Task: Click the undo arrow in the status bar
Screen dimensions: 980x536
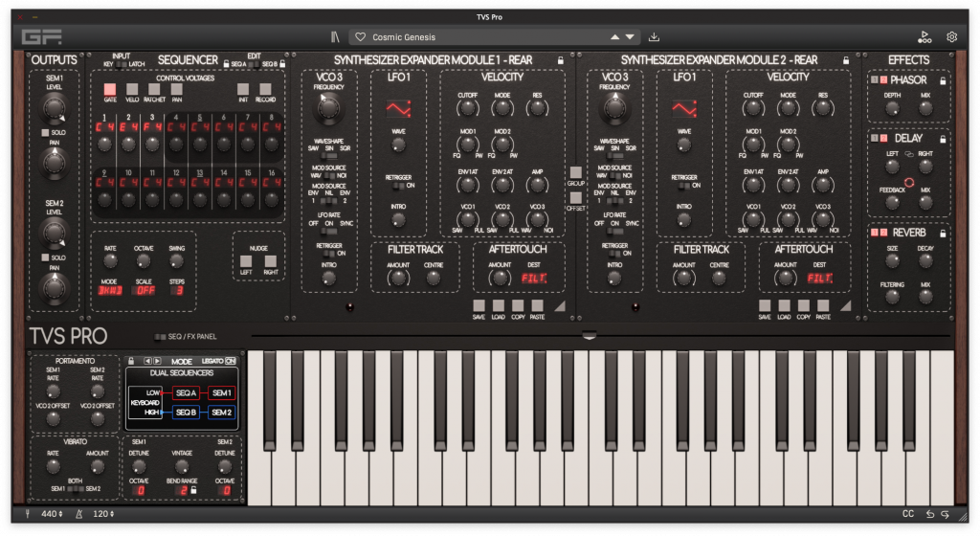Action: click(930, 514)
